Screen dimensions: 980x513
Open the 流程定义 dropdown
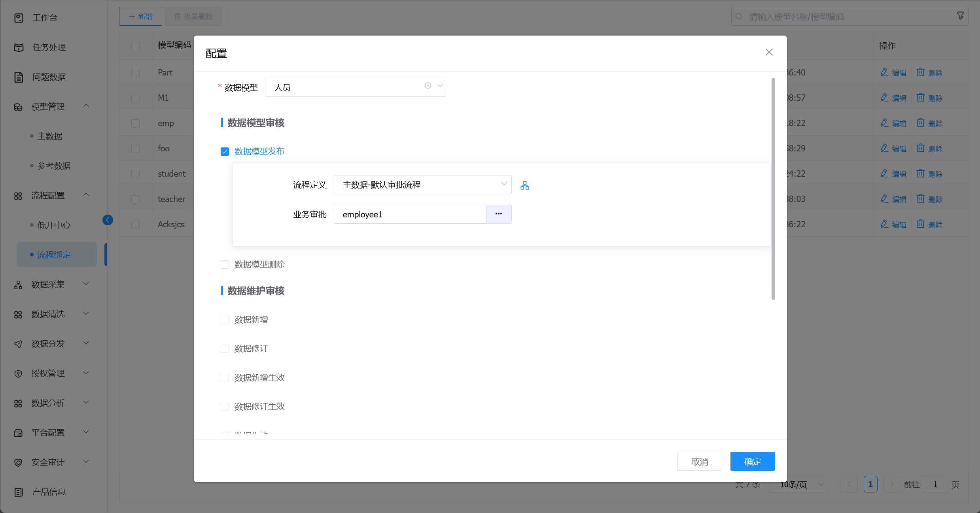click(x=422, y=185)
